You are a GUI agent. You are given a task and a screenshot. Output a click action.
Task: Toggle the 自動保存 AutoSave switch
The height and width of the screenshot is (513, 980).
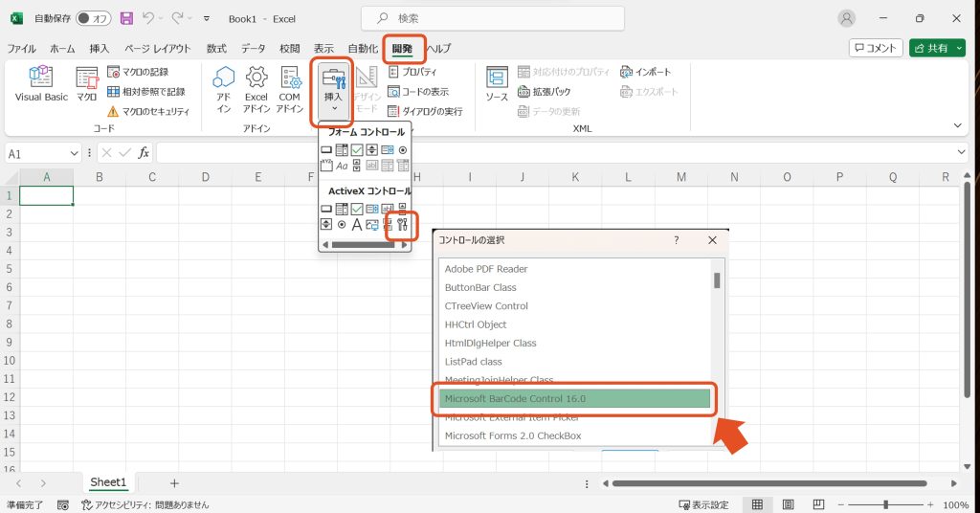[93, 19]
